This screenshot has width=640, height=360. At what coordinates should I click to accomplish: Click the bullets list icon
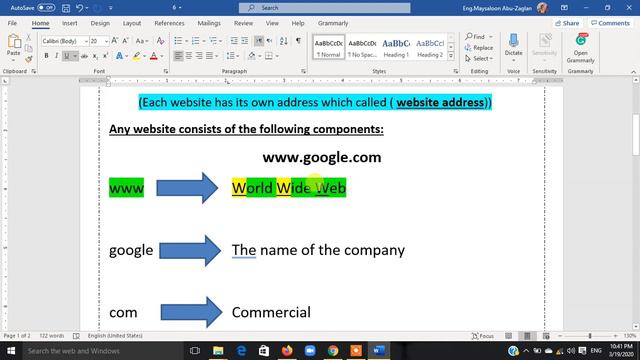[x=178, y=41]
